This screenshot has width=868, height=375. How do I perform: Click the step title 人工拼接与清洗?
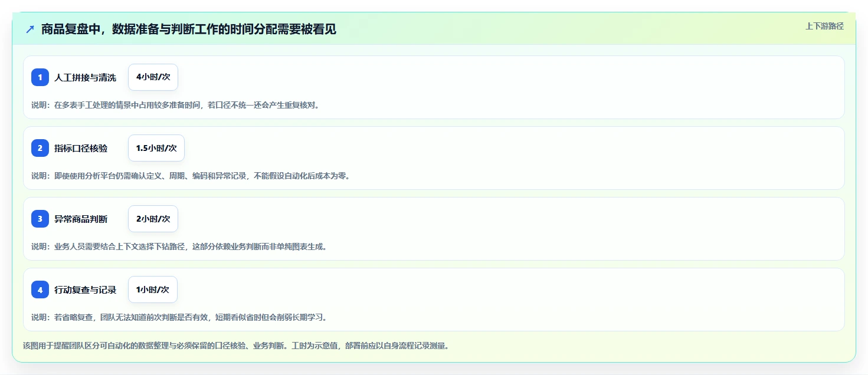tap(85, 77)
